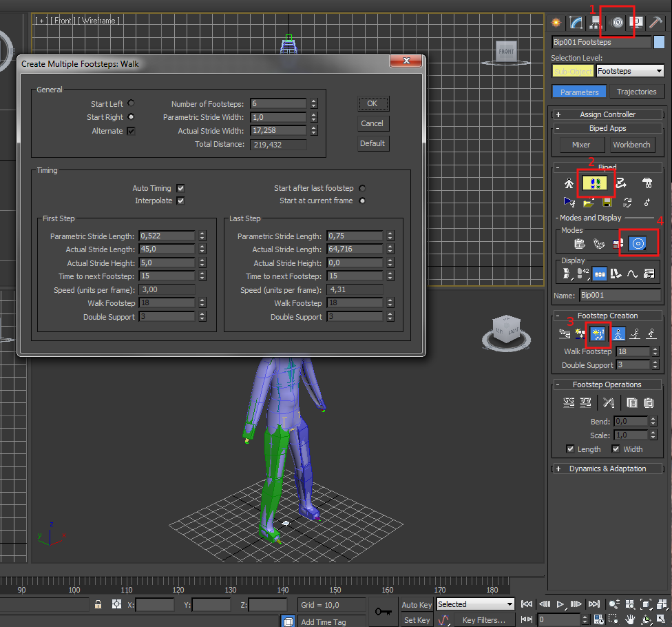
Task: Expand the Dynamics & Adaptation rollout
Action: pos(607,469)
